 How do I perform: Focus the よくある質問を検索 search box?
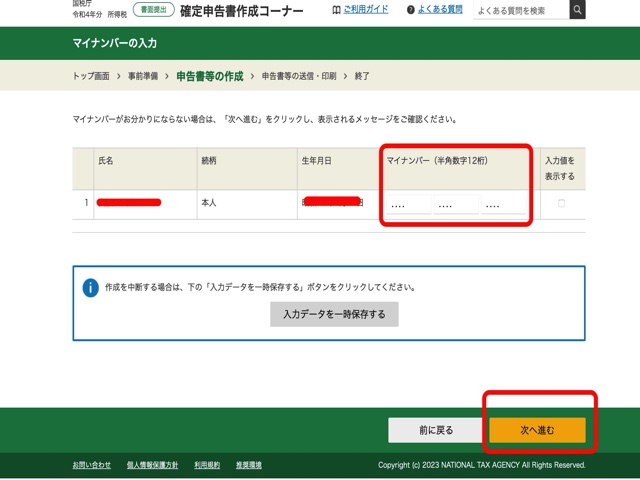[x=520, y=10]
